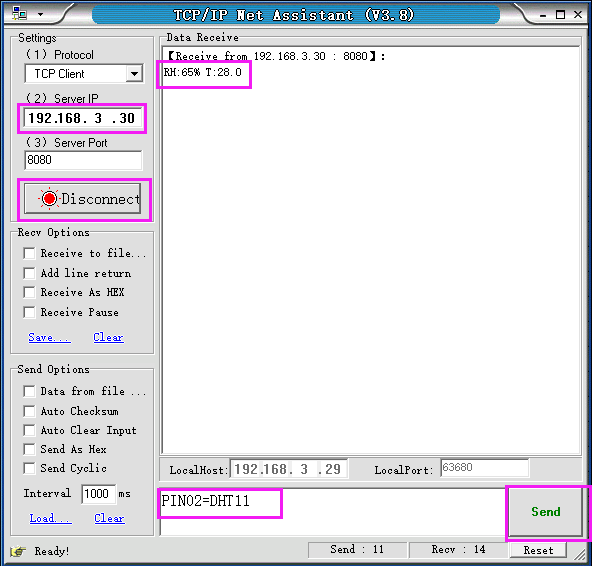592x566 pixels.
Task: Click the Ready status hand icon
Action: tap(18, 551)
